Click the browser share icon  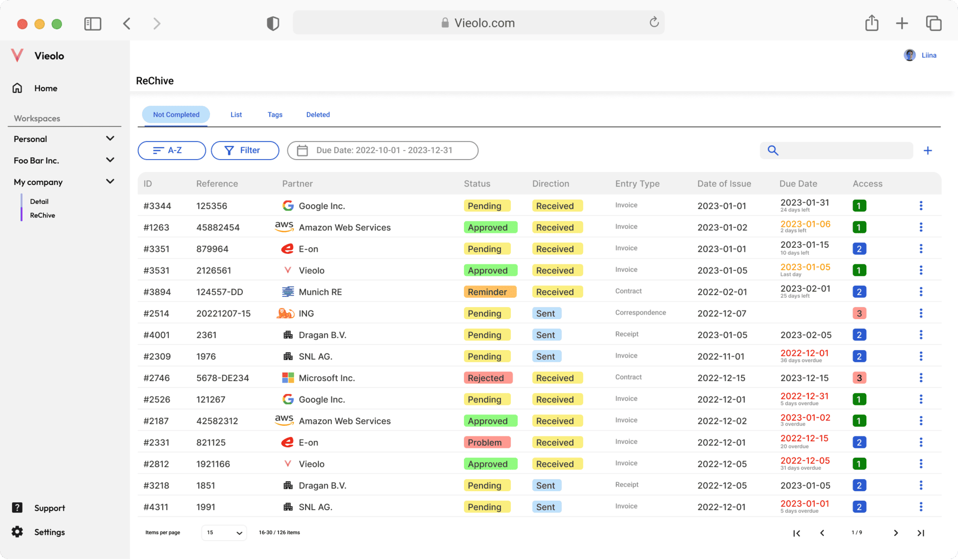(872, 23)
